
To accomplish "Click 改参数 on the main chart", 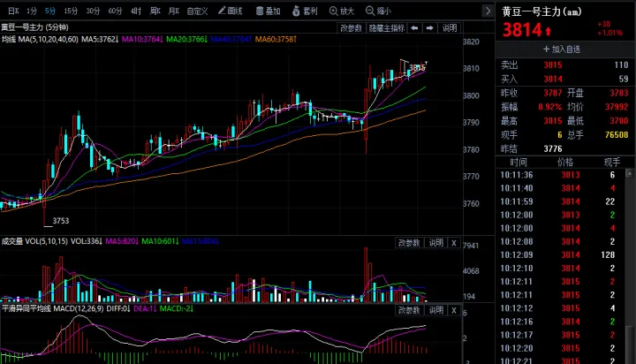I will [351, 28].
